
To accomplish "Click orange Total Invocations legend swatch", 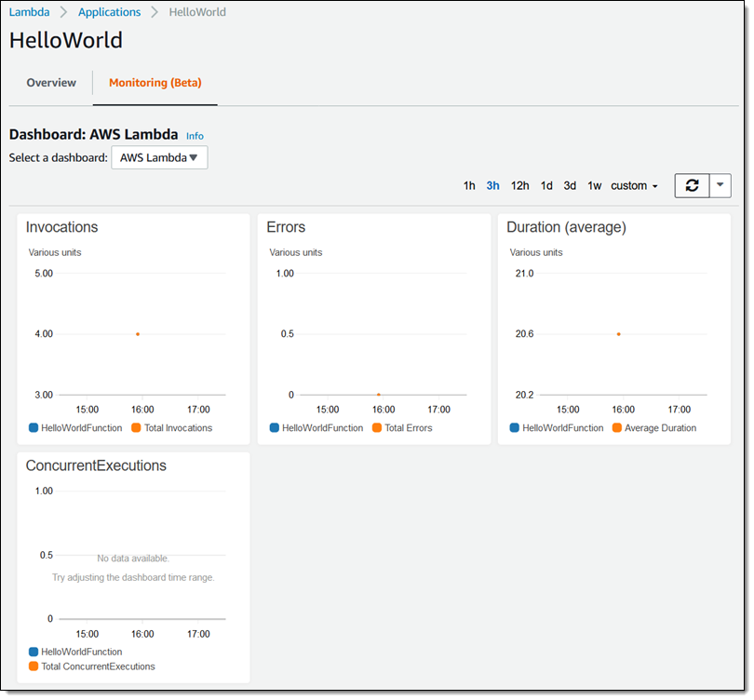I will pos(137,428).
